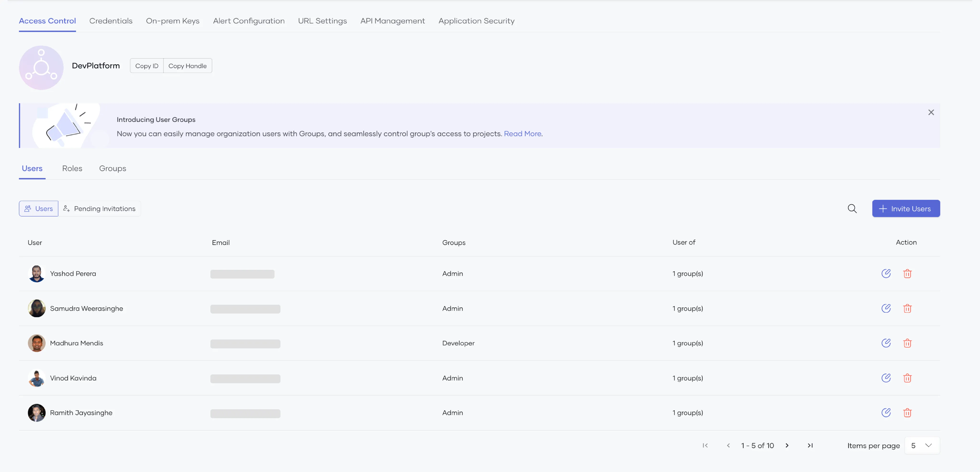Delete the user Samudra Weerasinghe
Image resolution: width=980 pixels, height=472 pixels.
tap(908, 308)
